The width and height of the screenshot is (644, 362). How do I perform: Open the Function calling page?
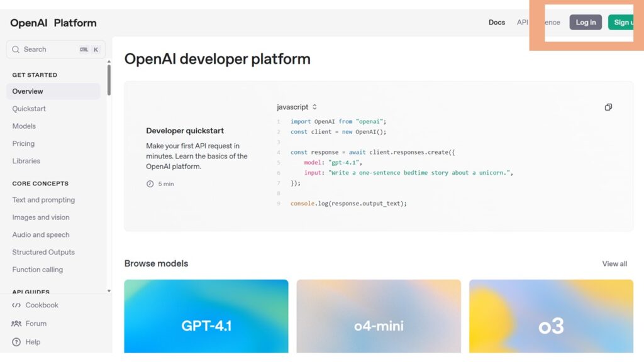coord(37,270)
